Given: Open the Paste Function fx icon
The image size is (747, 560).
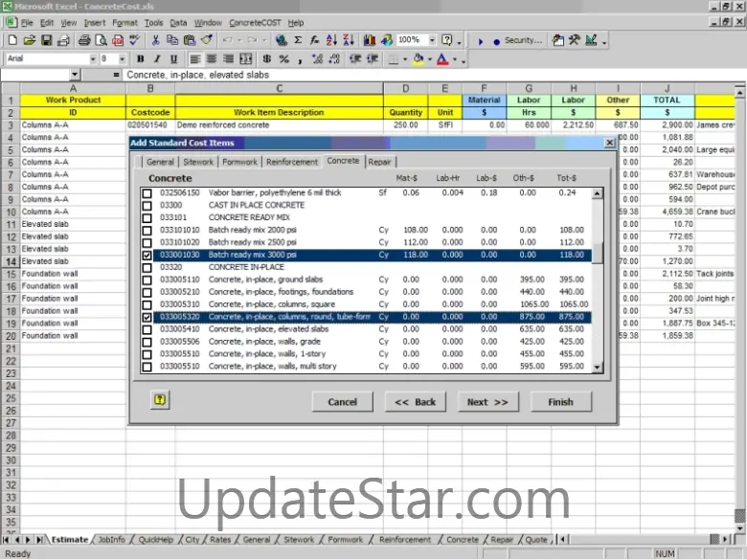Looking at the screenshot, I should click(314, 40).
